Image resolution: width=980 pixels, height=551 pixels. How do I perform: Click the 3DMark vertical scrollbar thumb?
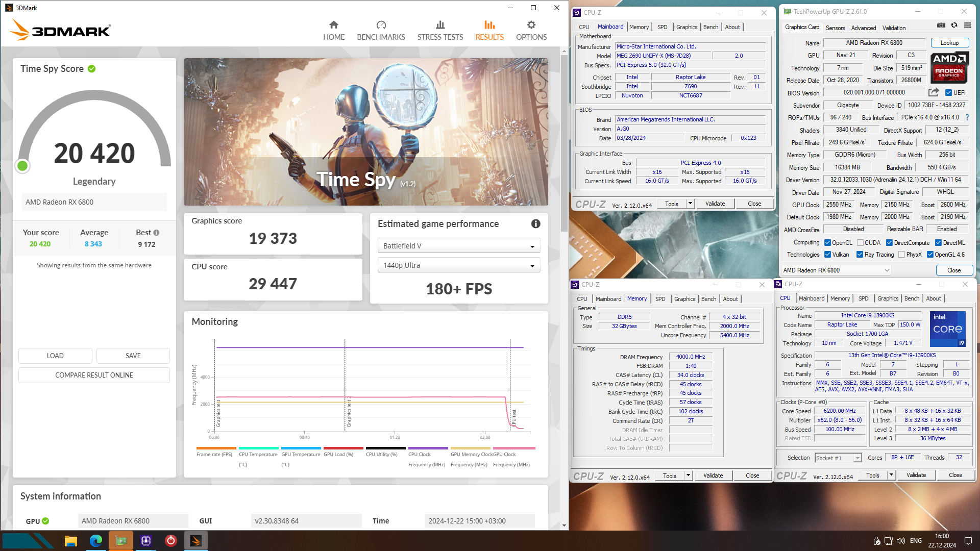point(564,143)
